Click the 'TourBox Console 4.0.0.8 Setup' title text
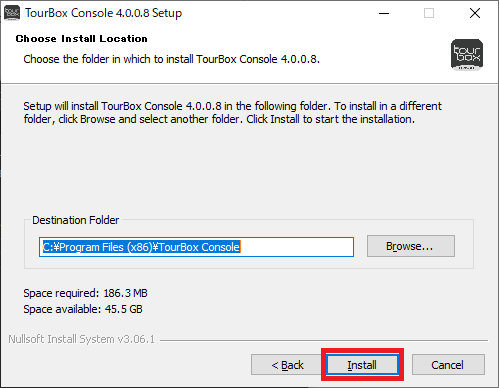Screen dimensions: 499x388 tap(103, 13)
